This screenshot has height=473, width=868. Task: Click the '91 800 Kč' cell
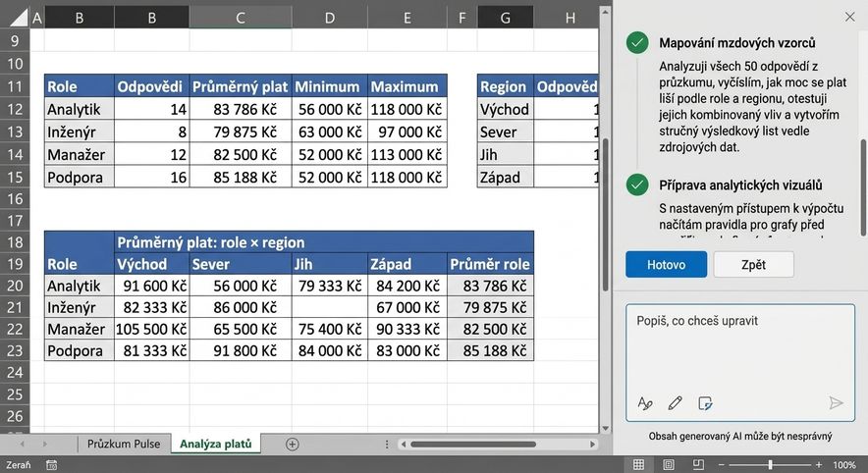[241, 350]
